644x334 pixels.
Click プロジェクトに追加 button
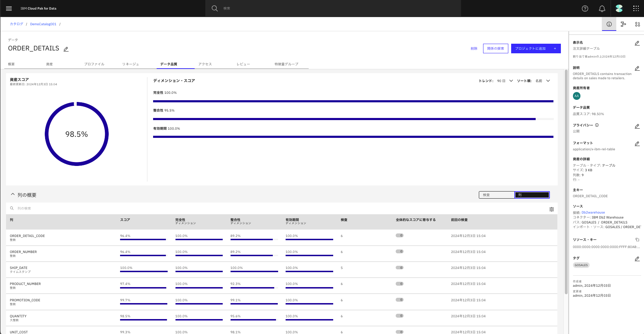tap(536, 48)
